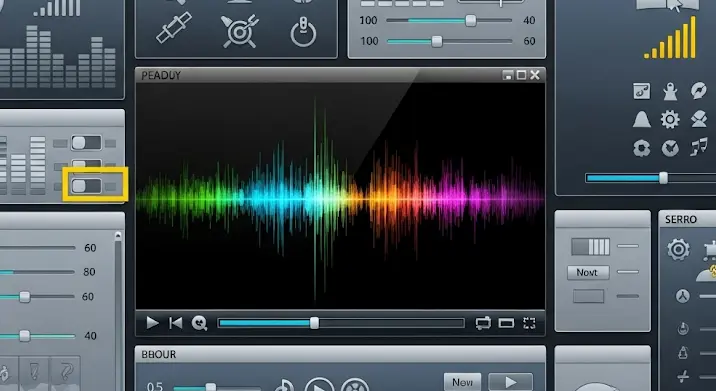The height and width of the screenshot is (391, 716).
Task: Click the BBOUR panel title text
Action: coord(158,354)
